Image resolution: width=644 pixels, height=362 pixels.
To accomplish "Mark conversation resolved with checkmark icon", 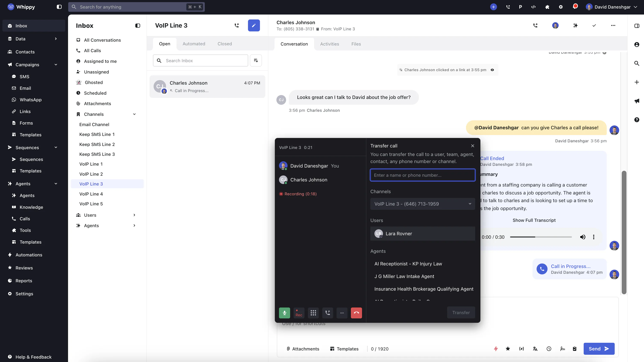I will 594,25.
